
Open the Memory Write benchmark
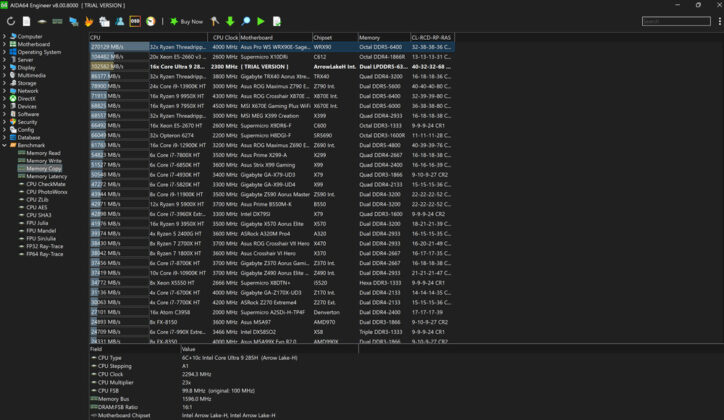40,161
